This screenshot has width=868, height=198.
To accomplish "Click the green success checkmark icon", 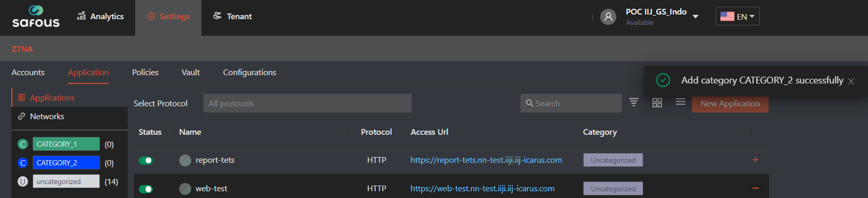I will 663,80.
